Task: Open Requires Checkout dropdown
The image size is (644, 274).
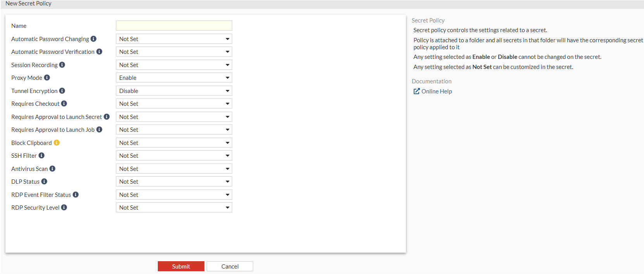Action: point(174,103)
